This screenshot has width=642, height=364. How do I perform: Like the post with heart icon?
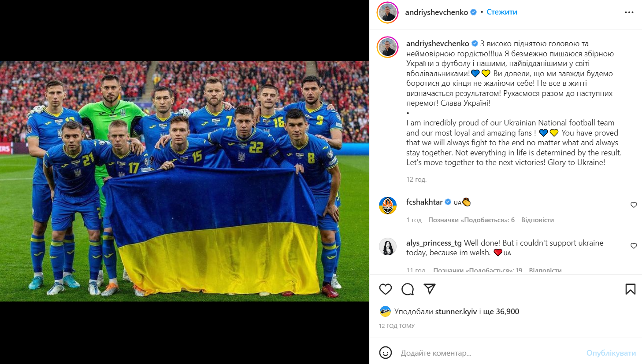(386, 289)
